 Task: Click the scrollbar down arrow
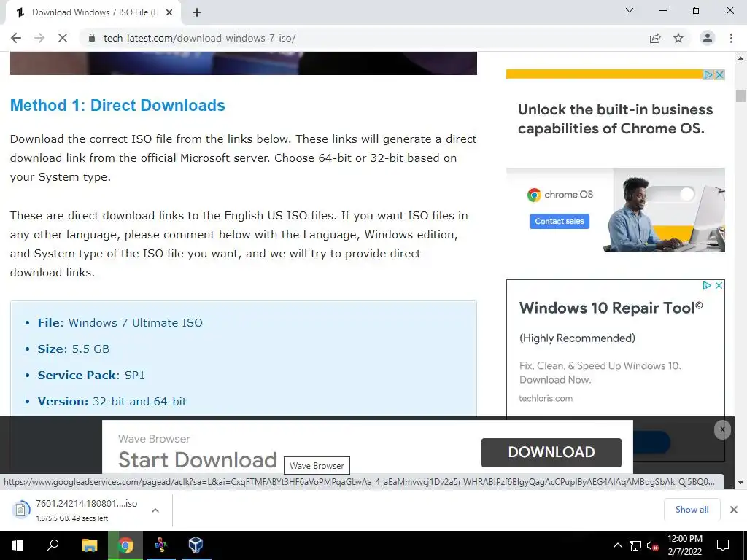click(740, 482)
